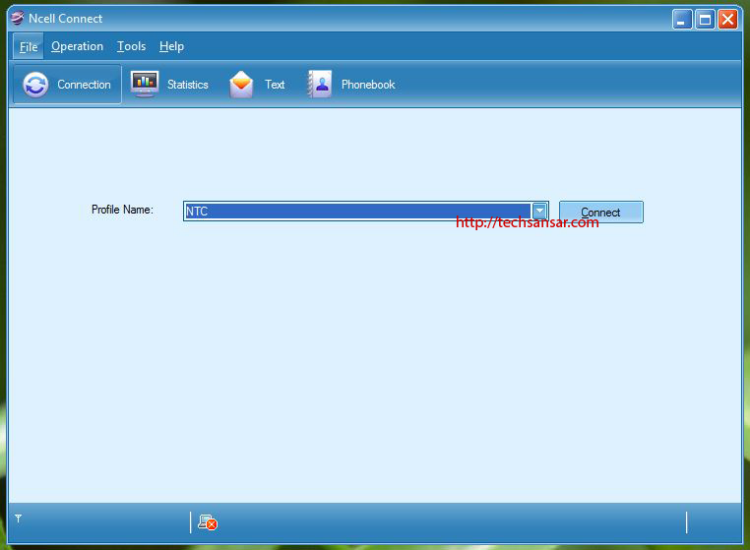Click the signal strength antenna icon
Image resolution: width=750 pixels, height=550 pixels.
click(x=18, y=519)
